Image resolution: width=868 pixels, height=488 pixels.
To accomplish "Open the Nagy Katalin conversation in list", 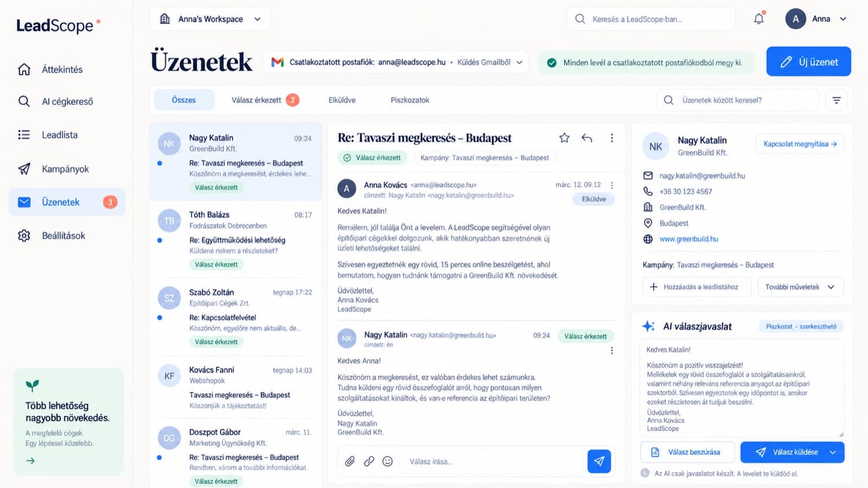I will coord(236,162).
